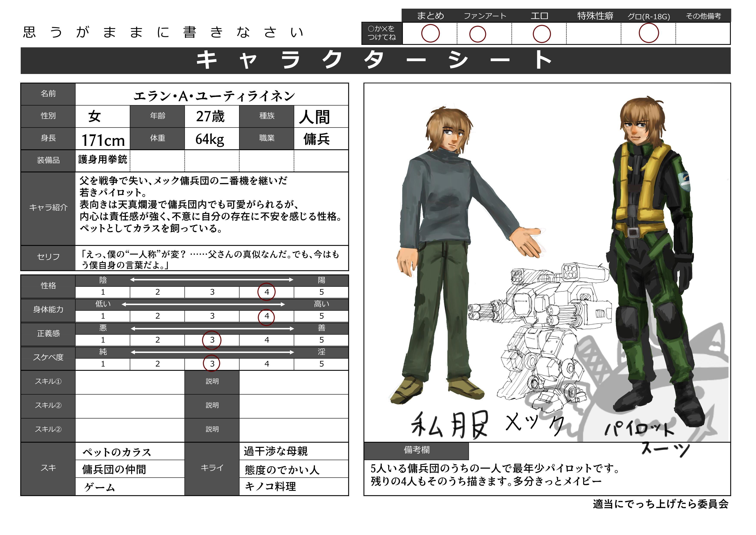This screenshot has height=535, width=756.
Task: Click value 1 in スケベ度 scale
Action: click(103, 364)
